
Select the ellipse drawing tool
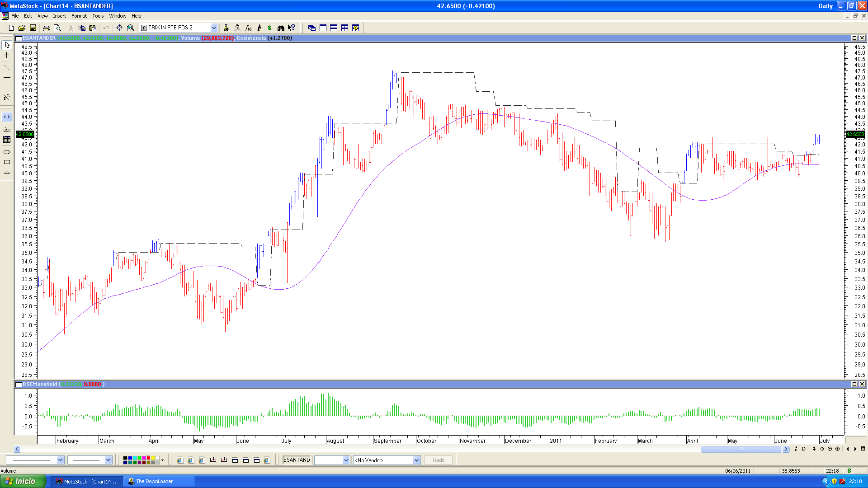[7, 152]
